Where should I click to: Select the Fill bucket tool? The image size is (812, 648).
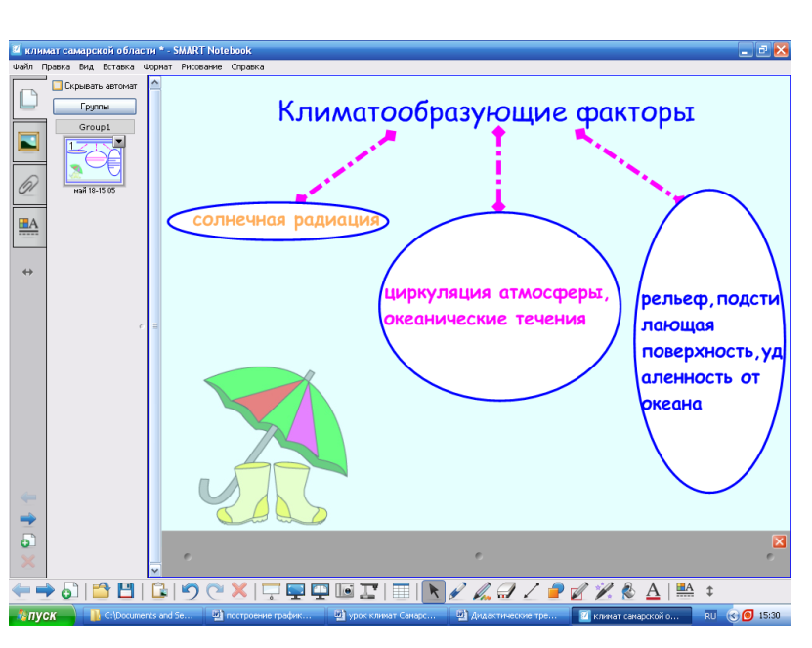tap(628, 590)
